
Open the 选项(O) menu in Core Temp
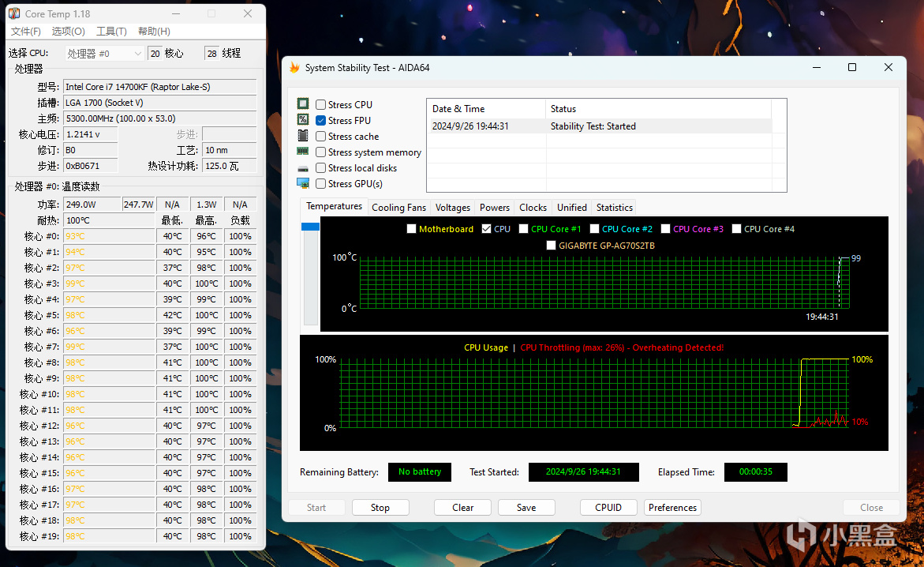pos(69,32)
